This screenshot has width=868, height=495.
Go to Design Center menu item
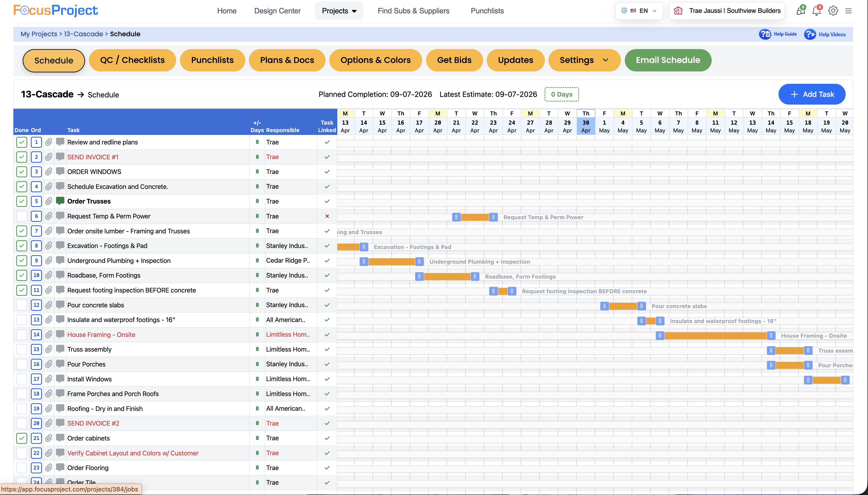(x=277, y=11)
